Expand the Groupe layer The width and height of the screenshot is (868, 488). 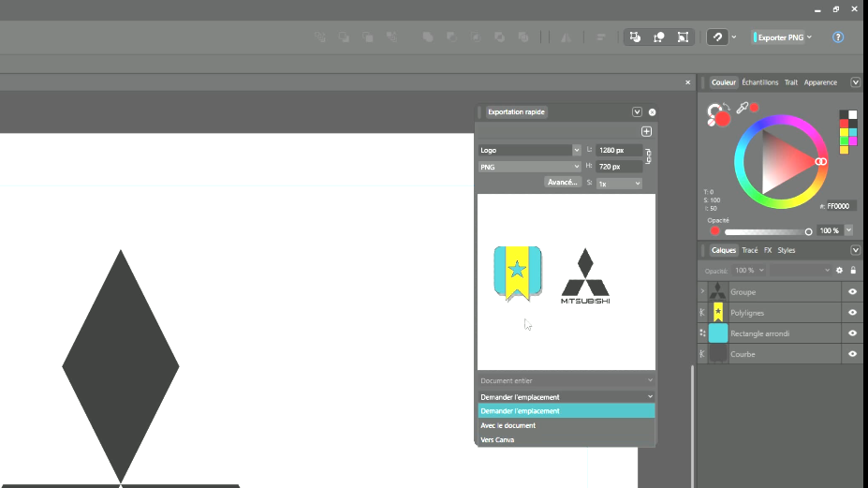702,291
